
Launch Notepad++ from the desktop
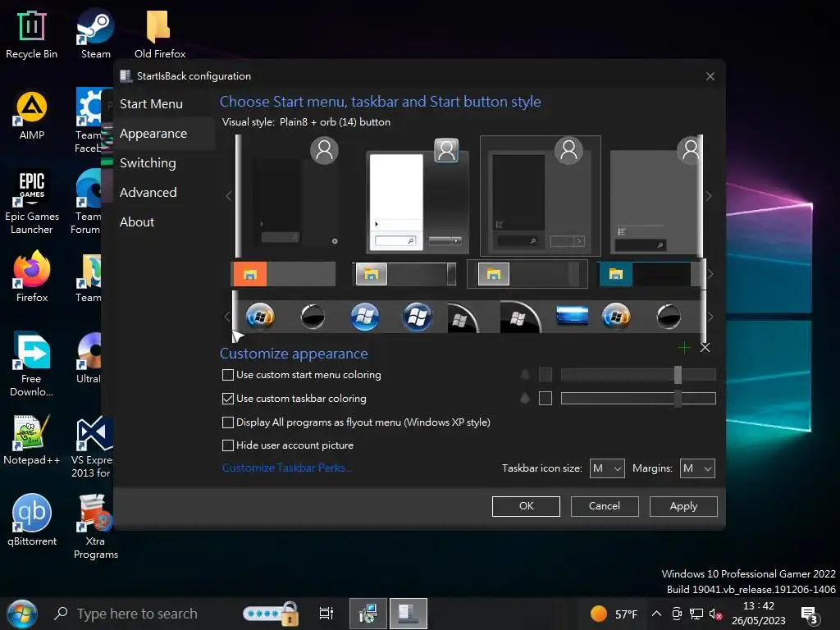coord(31,441)
